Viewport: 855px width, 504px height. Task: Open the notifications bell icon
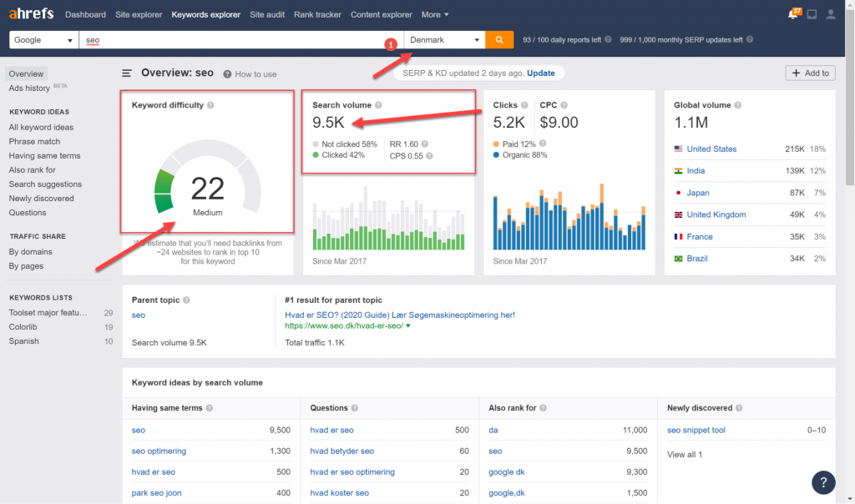click(793, 14)
